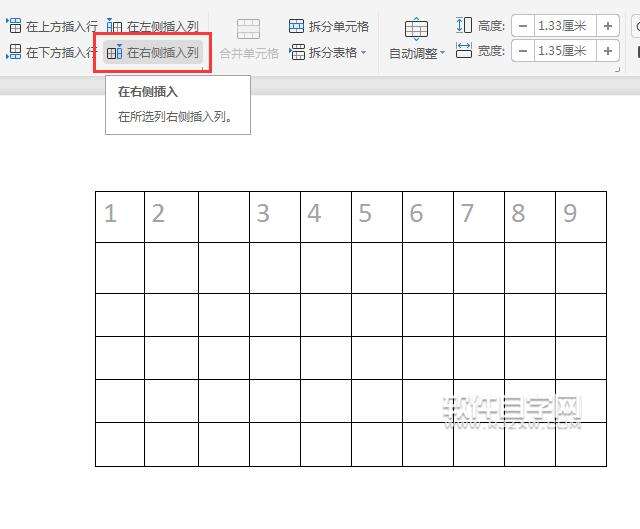Viewport: 640px width, 529px height.
Task: Click the merge cells icon
Action: (248, 29)
